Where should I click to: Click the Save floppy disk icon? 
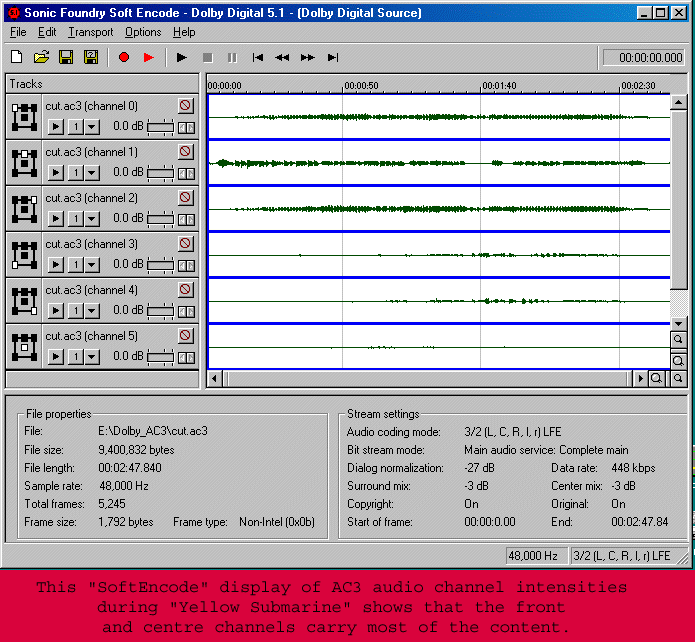click(x=66, y=58)
